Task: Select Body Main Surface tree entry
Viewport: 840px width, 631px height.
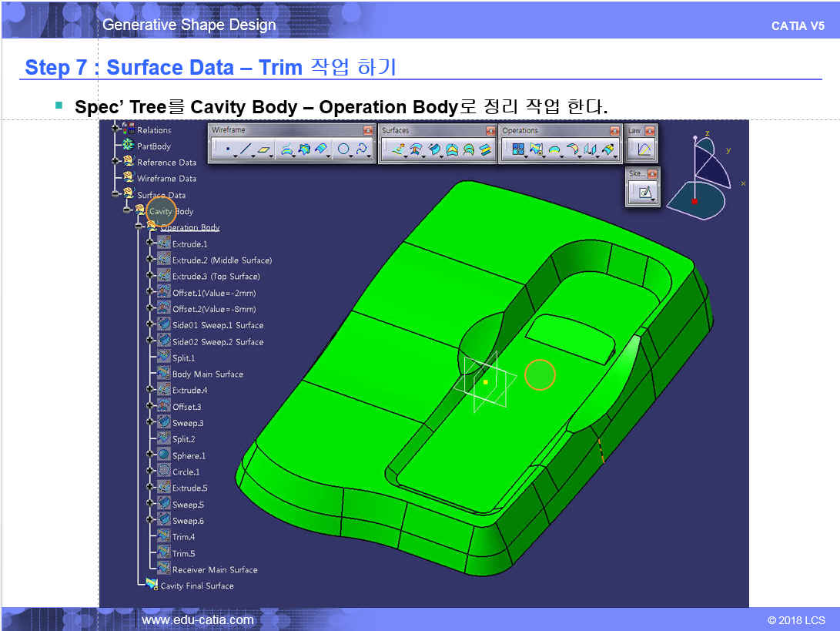Action: pos(207,374)
